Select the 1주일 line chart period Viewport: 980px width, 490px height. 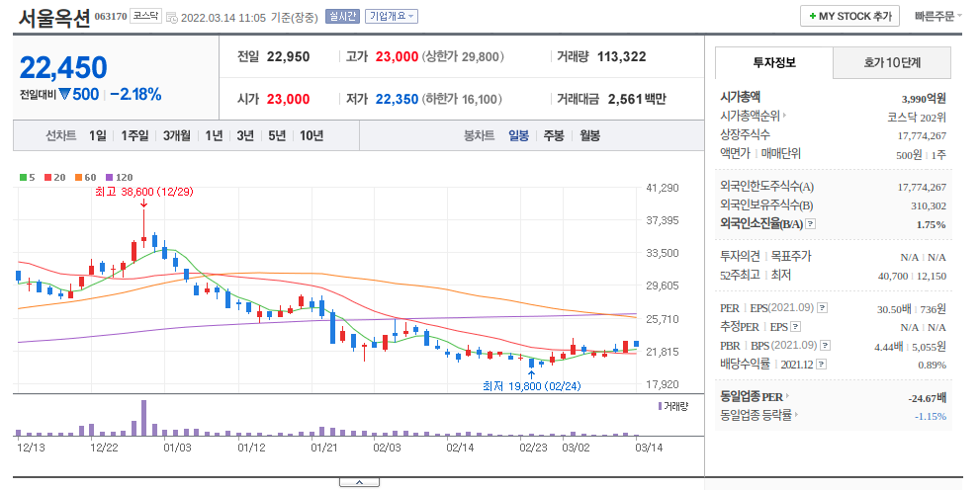click(134, 135)
